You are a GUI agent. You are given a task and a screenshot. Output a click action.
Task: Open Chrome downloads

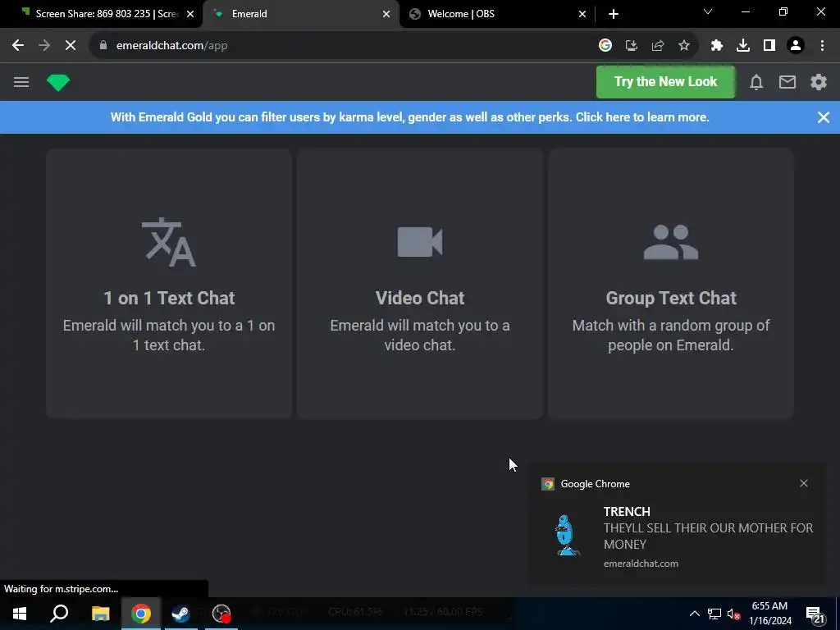[743, 46]
